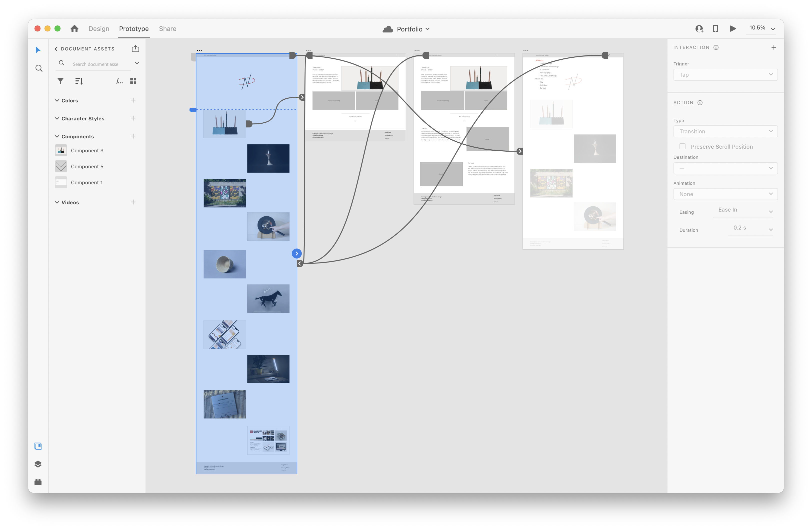This screenshot has width=812, height=530.
Task: Go to the Home screen icon
Action: pyautogui.click(x=74, y=29)
